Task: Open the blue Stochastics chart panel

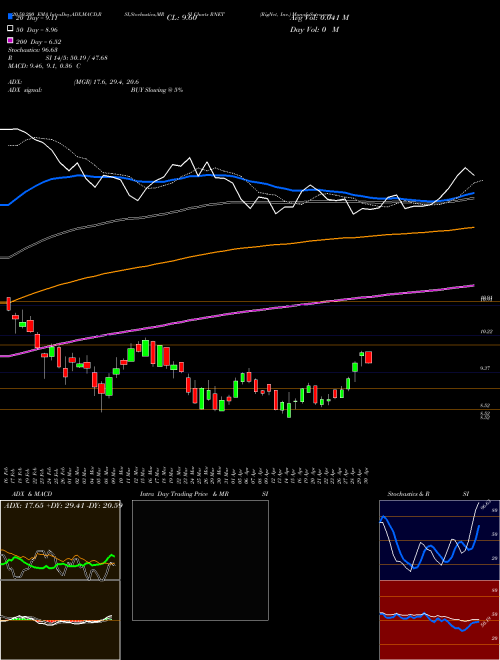Action: click(439, 540)
